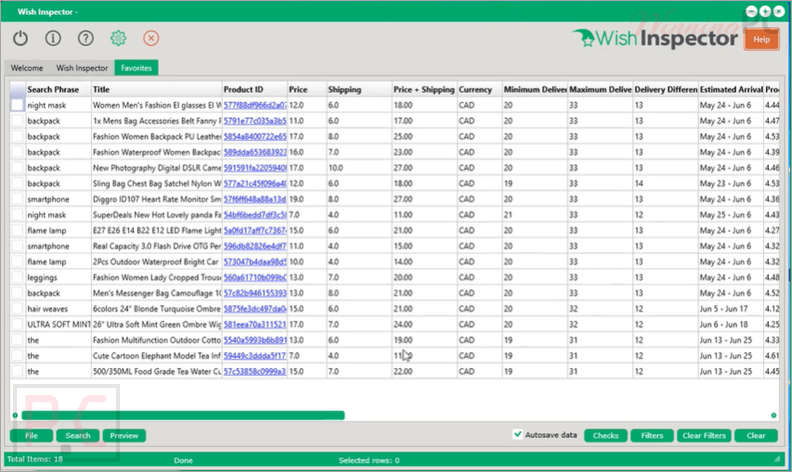Select 'Real Capacity 3.0 Flash Drive OTG' title
This screenshot has height=472, width=792.
click(157, 246)
